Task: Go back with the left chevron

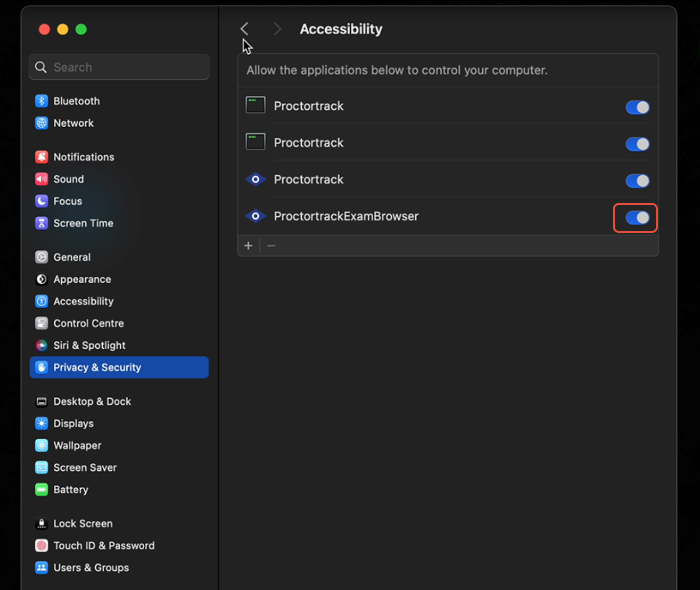Action: tap(245, 29)
